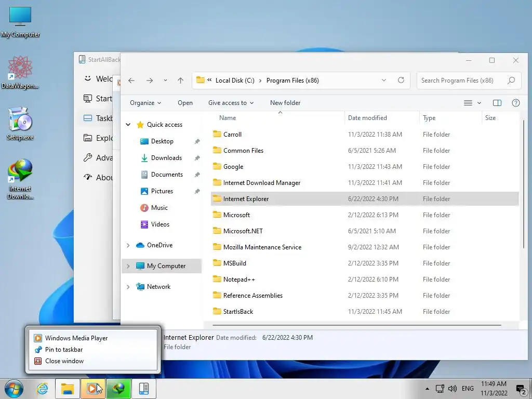Click Local Disk (C:) in the address bar
532x399 pixels.
click(235, 81)
